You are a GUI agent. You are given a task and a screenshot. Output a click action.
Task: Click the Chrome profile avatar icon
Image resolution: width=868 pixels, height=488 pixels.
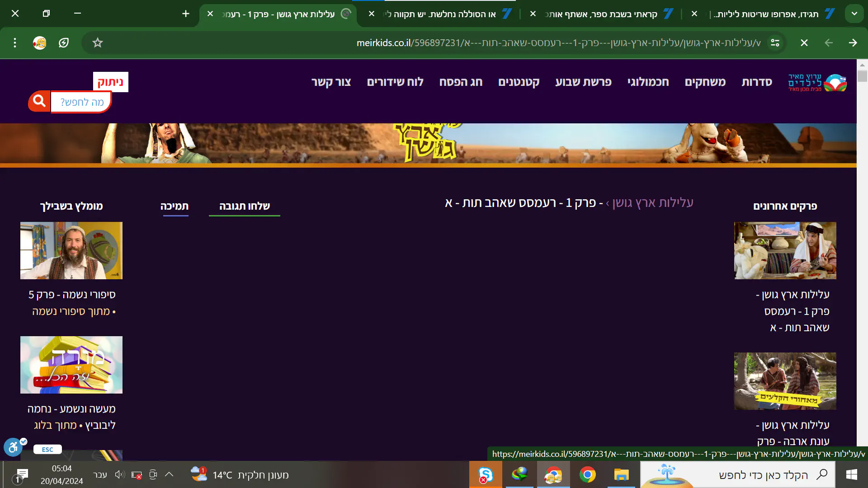[x=39, y=43]
